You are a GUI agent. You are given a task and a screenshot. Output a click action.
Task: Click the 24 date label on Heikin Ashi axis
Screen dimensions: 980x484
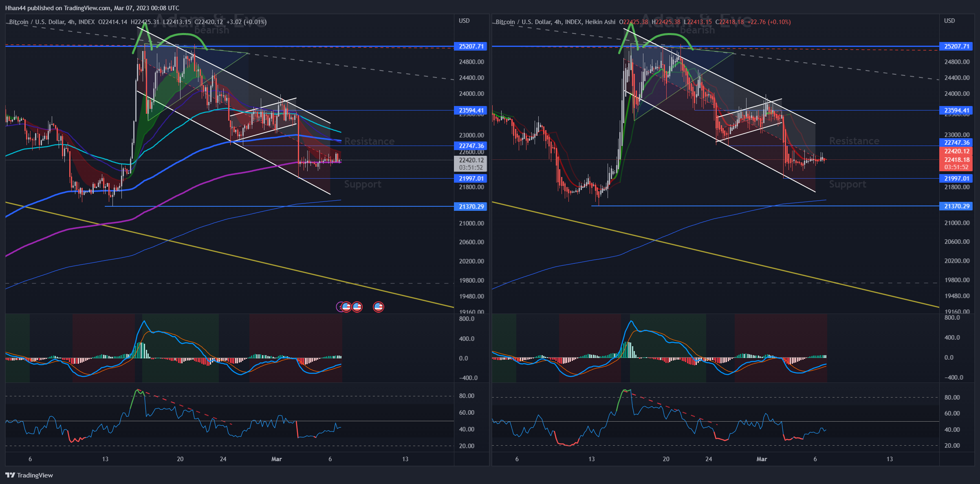coord(709,459)
